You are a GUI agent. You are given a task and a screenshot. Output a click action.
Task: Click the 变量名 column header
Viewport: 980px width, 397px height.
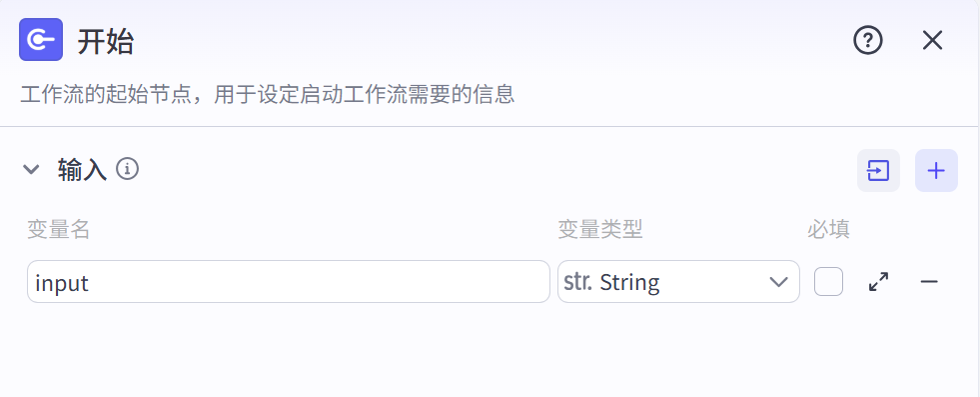(x=59, y=230)
